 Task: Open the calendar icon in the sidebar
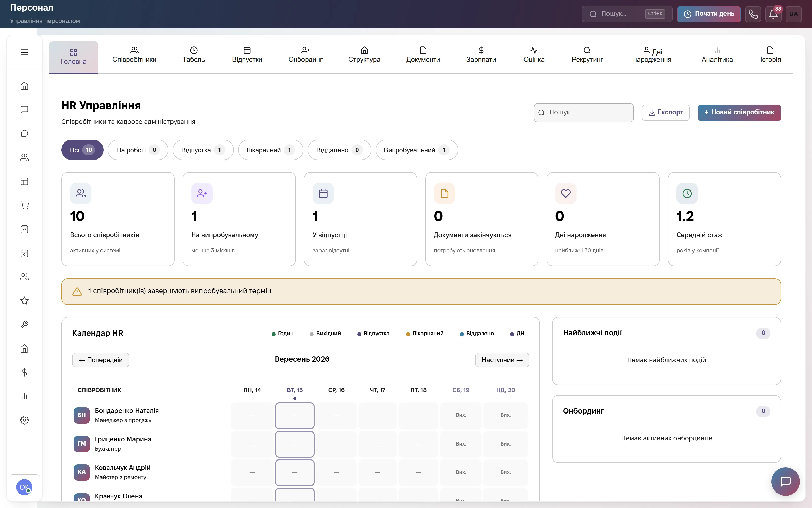click(x=24, y=253)
